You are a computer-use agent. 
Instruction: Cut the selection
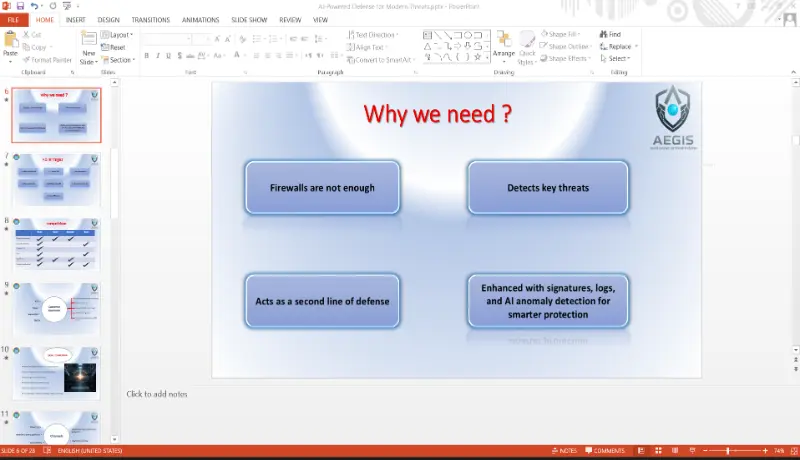(32, 35)
